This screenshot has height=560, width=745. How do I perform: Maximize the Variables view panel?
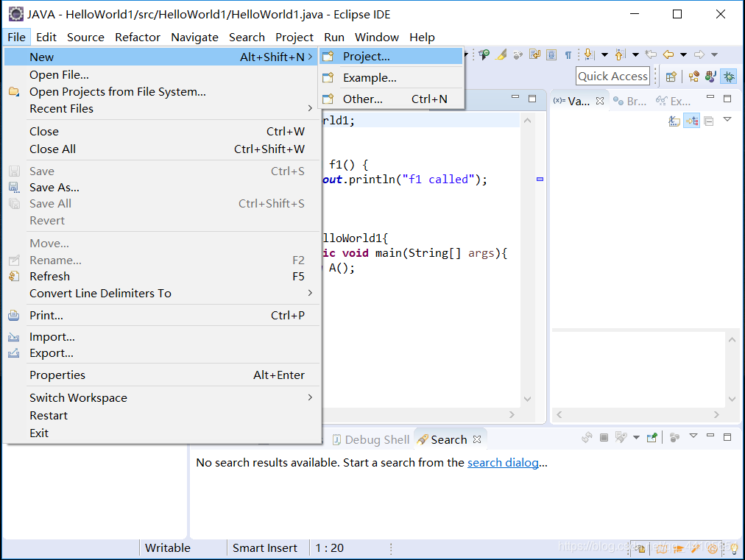[x=727, y=99]
